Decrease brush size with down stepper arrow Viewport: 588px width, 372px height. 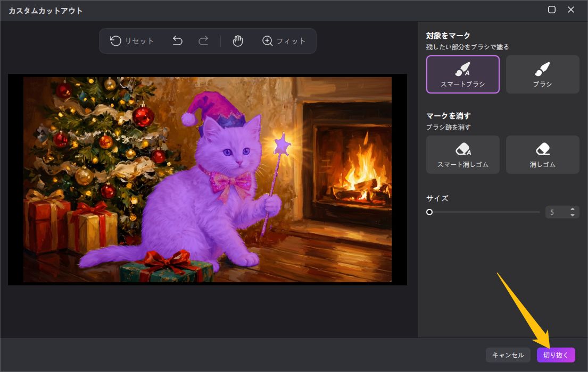tap(573, 215)
